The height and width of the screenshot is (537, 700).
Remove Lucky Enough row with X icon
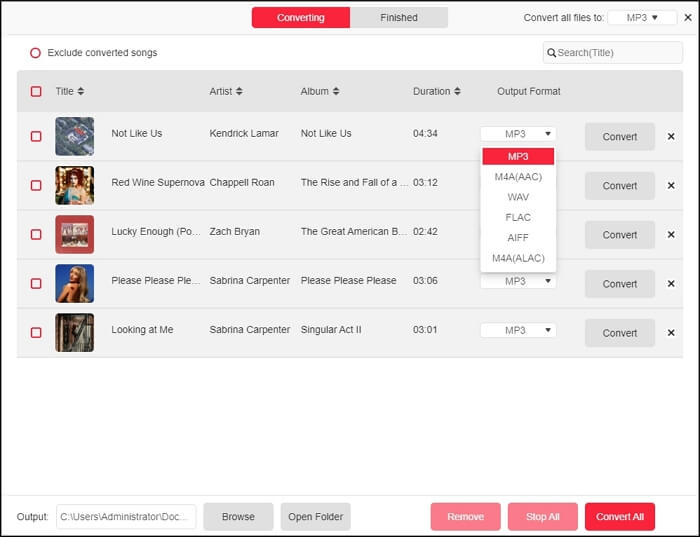(x=671, y=235)
